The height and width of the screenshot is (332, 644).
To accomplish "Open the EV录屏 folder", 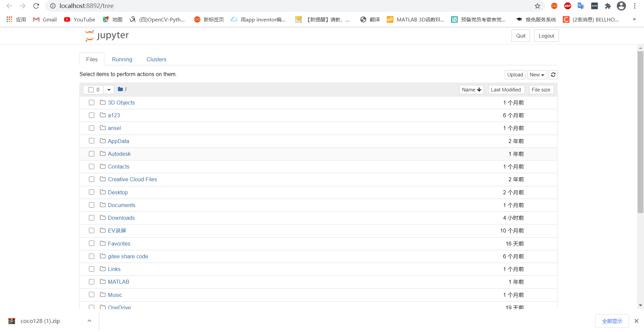I will pyautogui.click(x=117, y=230).
